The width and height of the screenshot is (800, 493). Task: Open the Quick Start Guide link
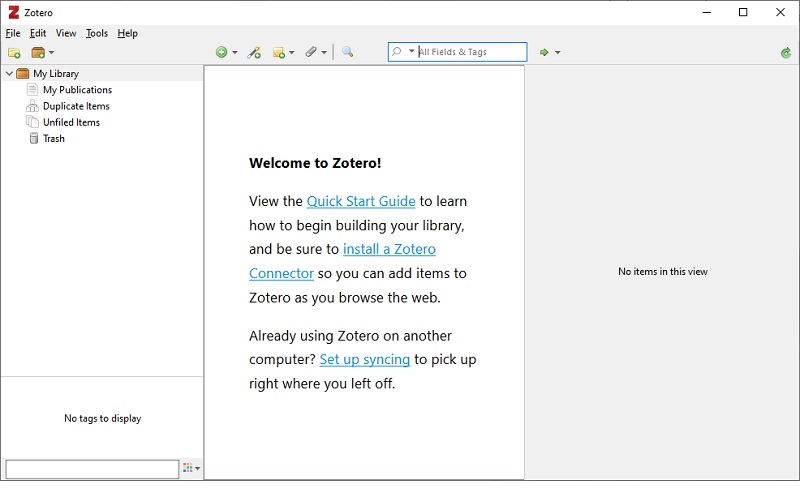pos(361,201)
